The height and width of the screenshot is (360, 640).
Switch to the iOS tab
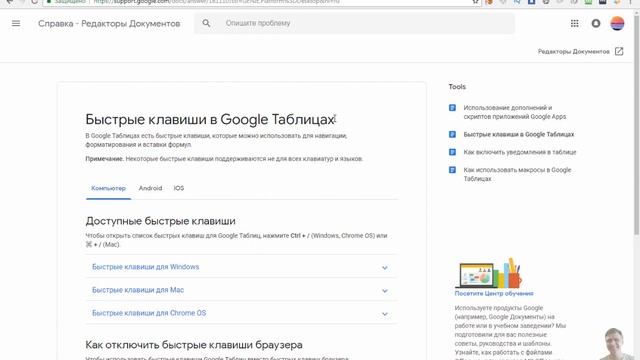click(x=179, y=188)
